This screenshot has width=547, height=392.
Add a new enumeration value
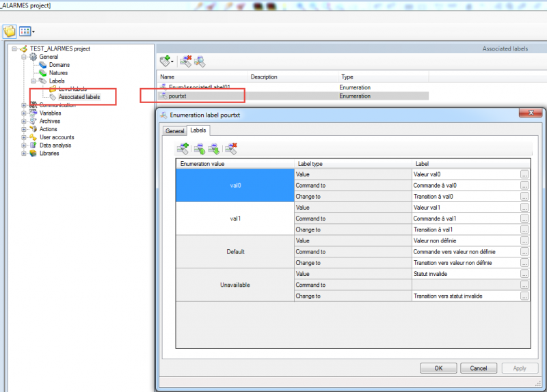pos(183,149)
